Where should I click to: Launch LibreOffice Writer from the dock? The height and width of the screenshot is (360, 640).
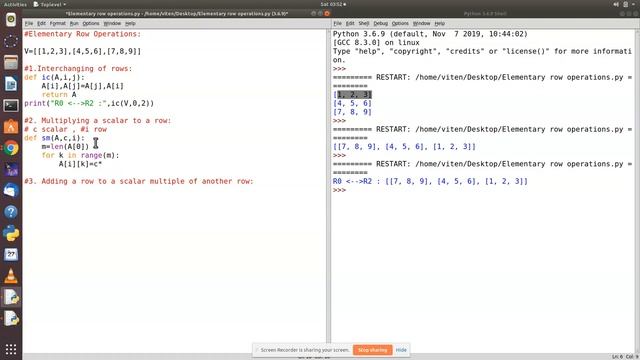(x=11, y=84)
